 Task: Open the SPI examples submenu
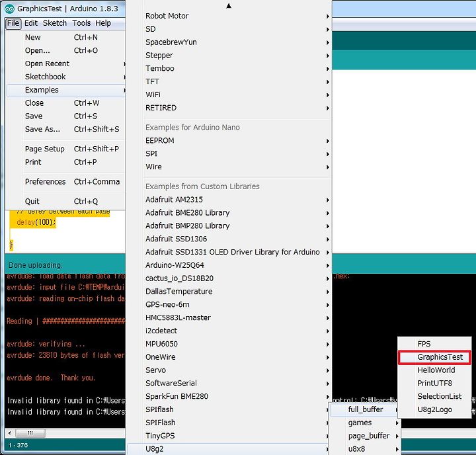pos(229,153)
